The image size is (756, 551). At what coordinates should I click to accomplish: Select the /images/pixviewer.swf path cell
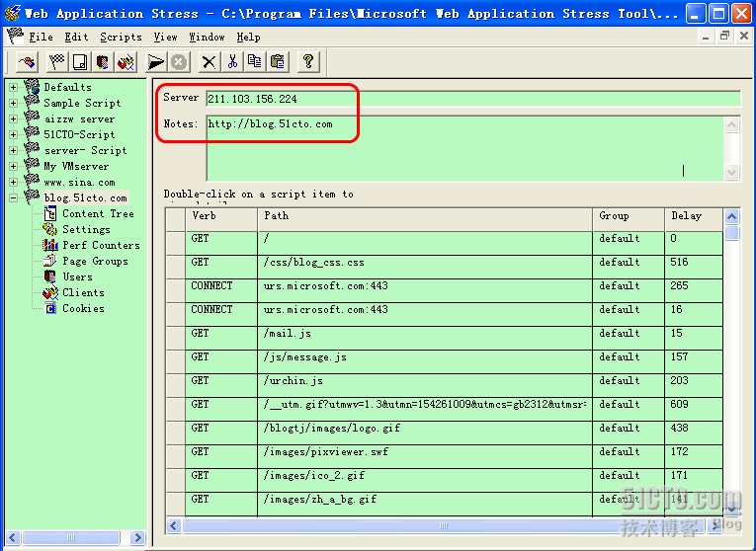click(425, 456)
